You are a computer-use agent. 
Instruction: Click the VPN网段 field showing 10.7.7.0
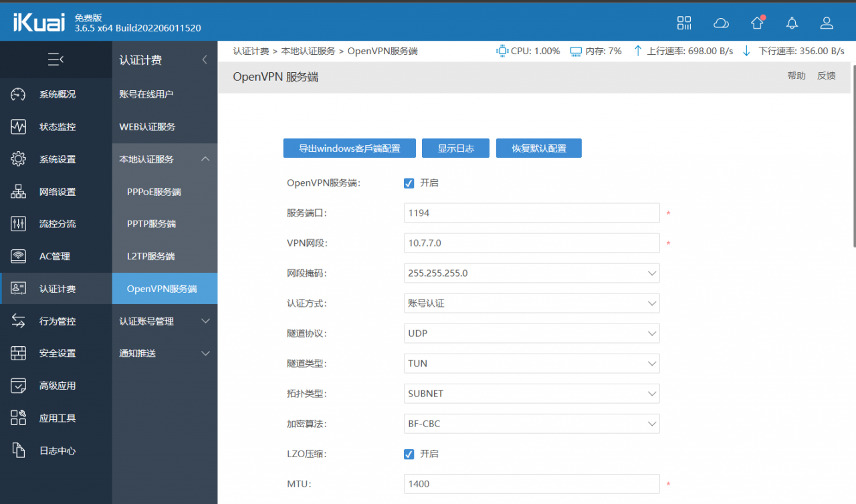[x=532, y=243]
